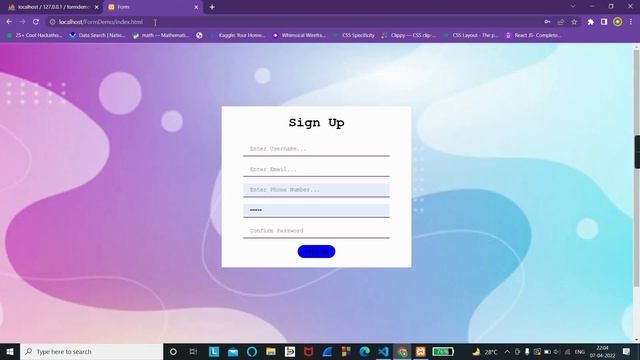Click the Type here to search box
640x360 pixels.
coord(91,351)
